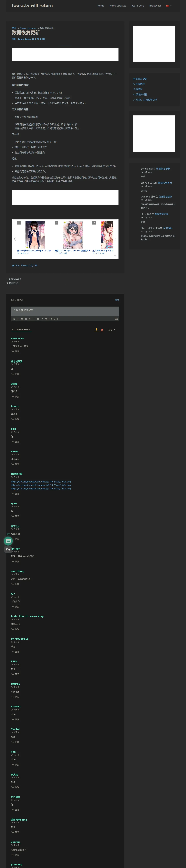186x868 pixels.
Task: Reply to mtr19920115's comment
Action: pyautogui.click(x=15, y=652)
